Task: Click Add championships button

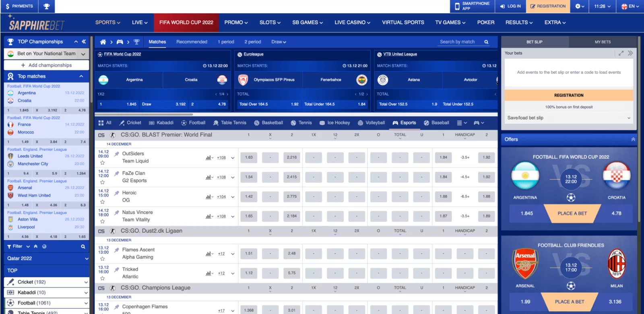Action: pos(47,65)
